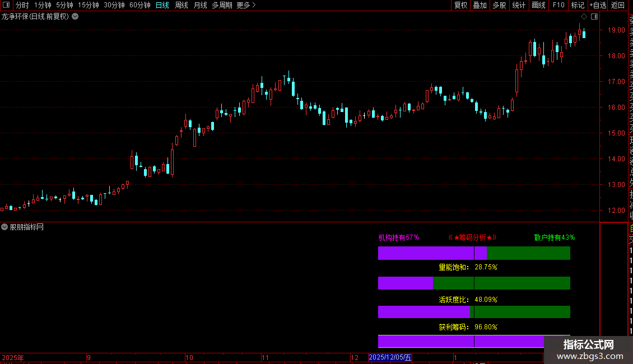
Task: Click the 19.00 price axis label
Action: click(x=616, y=30)
